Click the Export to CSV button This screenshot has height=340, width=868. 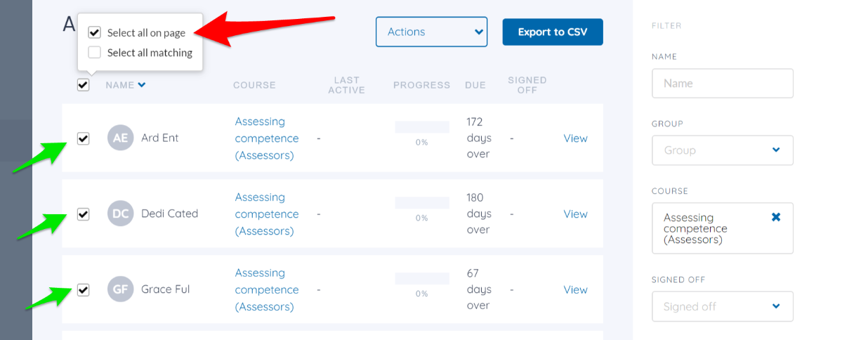coord(553,32)
